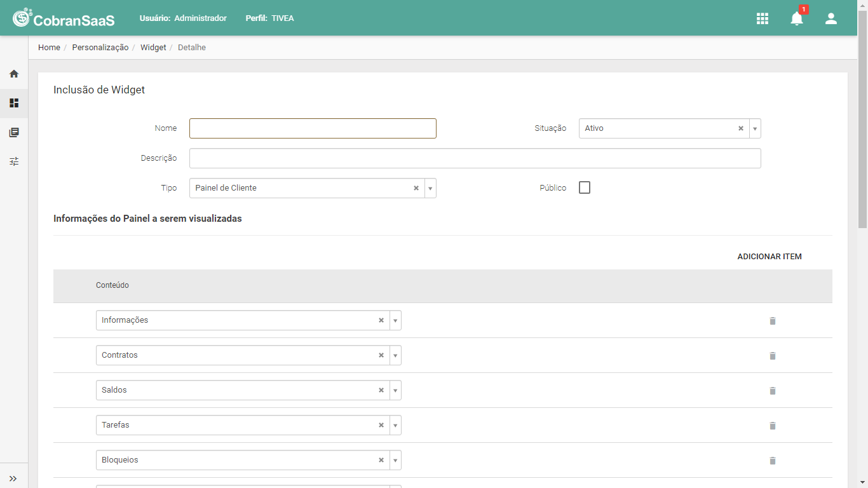This screenshot has width=868, height=488.
Task: Open the notifications bell
Action: click(797, 18)
